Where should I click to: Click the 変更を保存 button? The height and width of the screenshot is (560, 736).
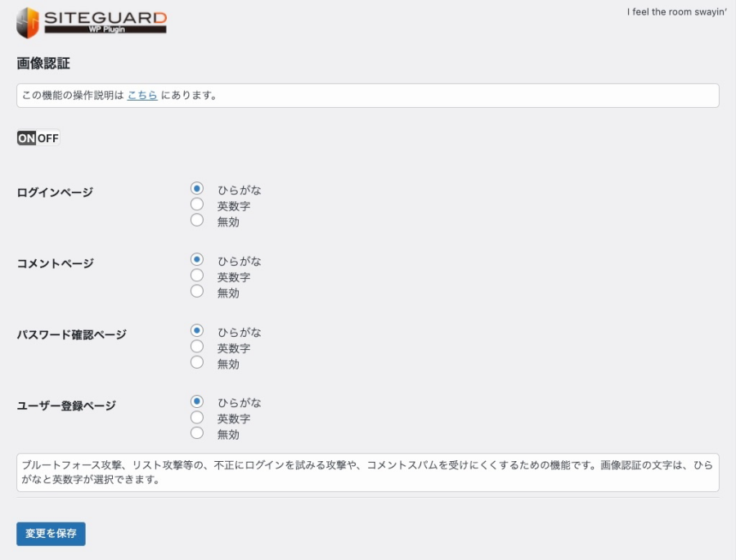click(51, 534)
